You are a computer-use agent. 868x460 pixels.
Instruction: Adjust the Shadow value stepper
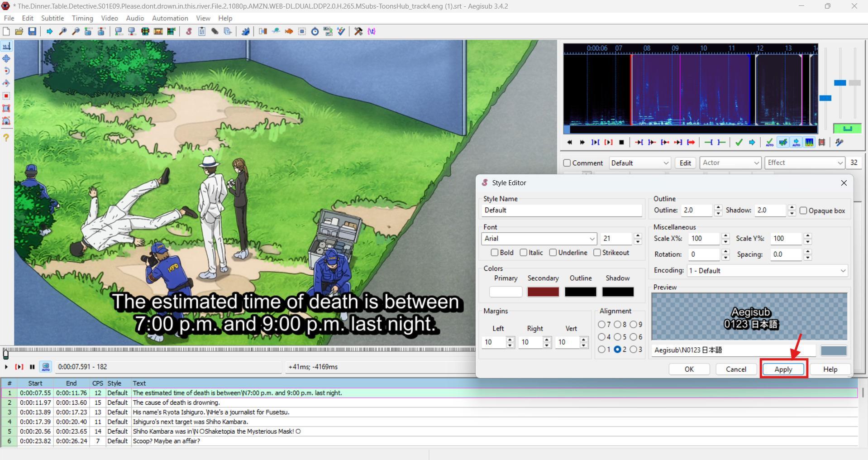tap(792, 211)
